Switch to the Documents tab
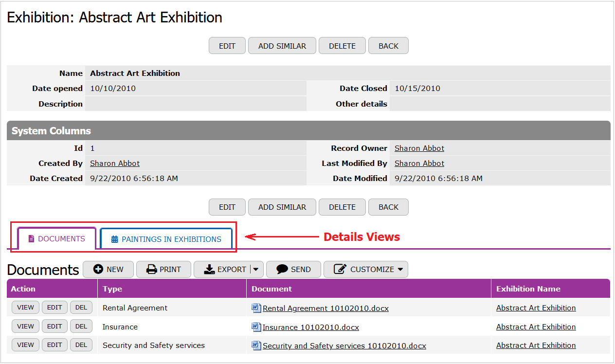 point(57,238)
